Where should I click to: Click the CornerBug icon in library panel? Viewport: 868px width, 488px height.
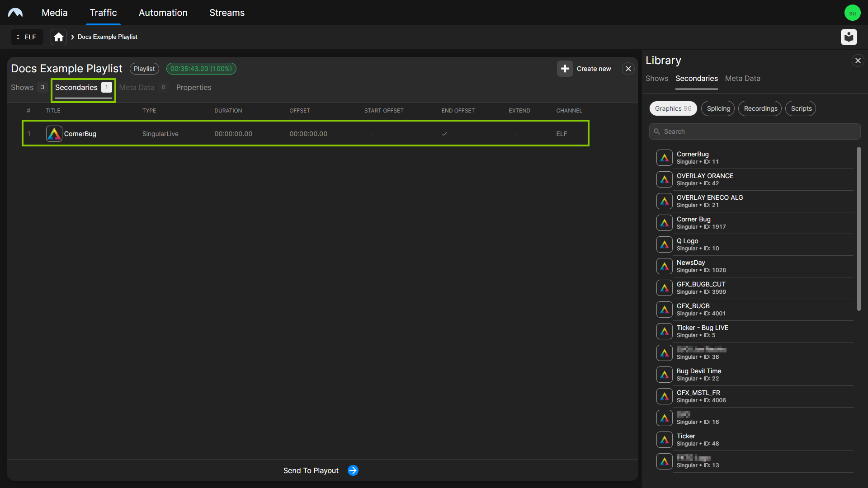point(663,157)
